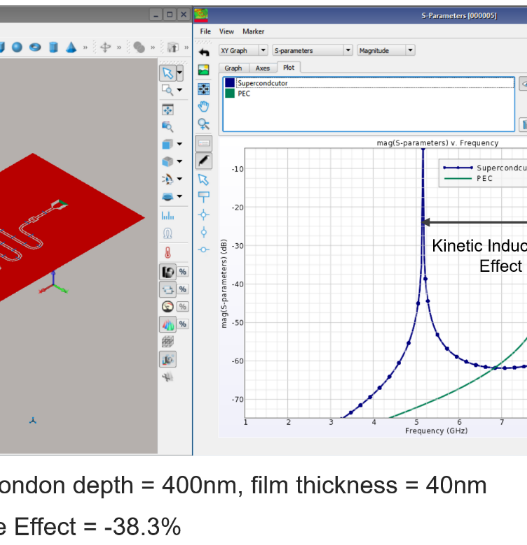The width and height of the screenshot is (527, 545).
Task: Click the zoom-to-rectangle magnifier icon
Action: tap(168, 90)
